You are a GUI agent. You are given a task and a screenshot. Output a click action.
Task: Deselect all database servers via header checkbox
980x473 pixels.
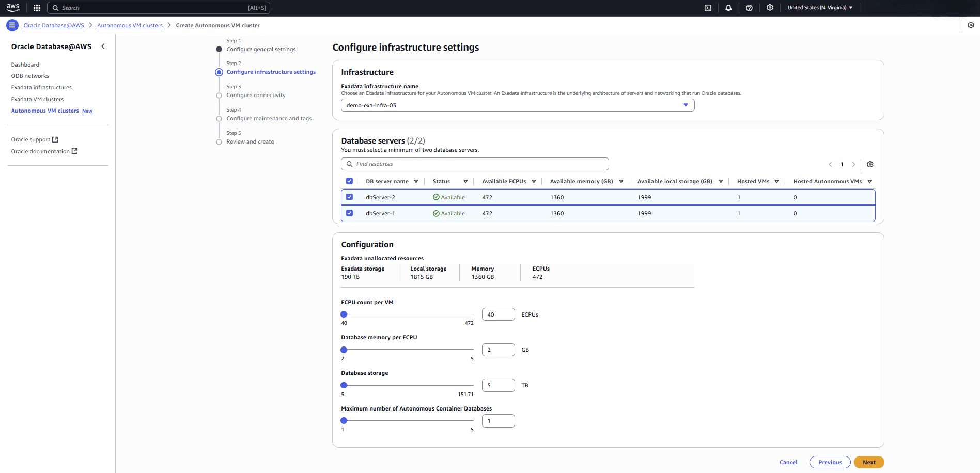click(x=350, y=181)
